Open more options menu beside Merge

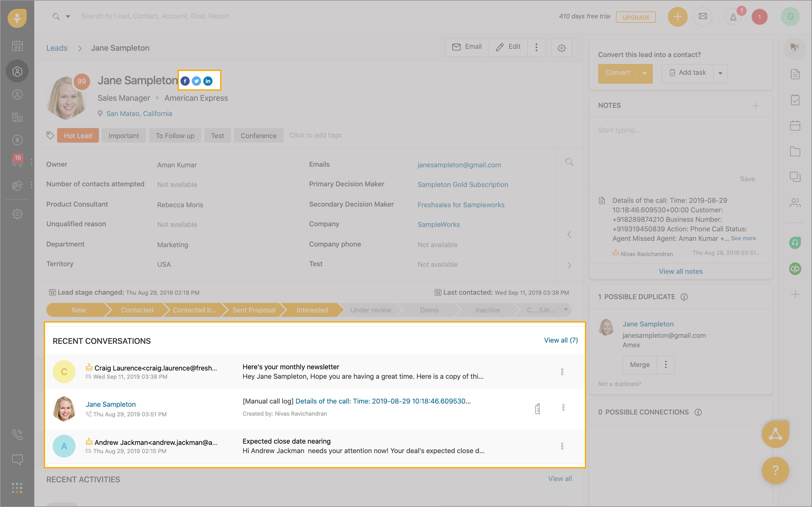(x=666, y=364)
